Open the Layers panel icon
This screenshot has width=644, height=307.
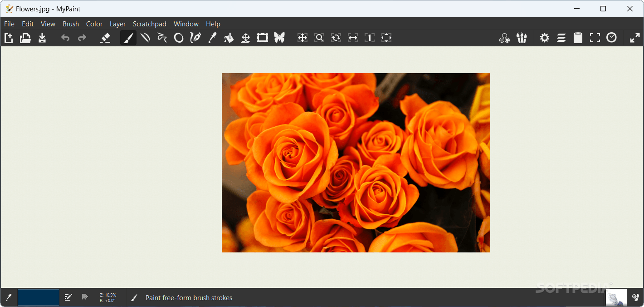click(561, 38)
